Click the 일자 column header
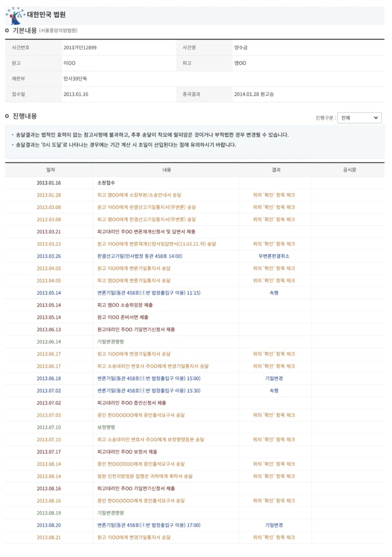The width and height of the screenshot is (392, 557). coord(51,170)
